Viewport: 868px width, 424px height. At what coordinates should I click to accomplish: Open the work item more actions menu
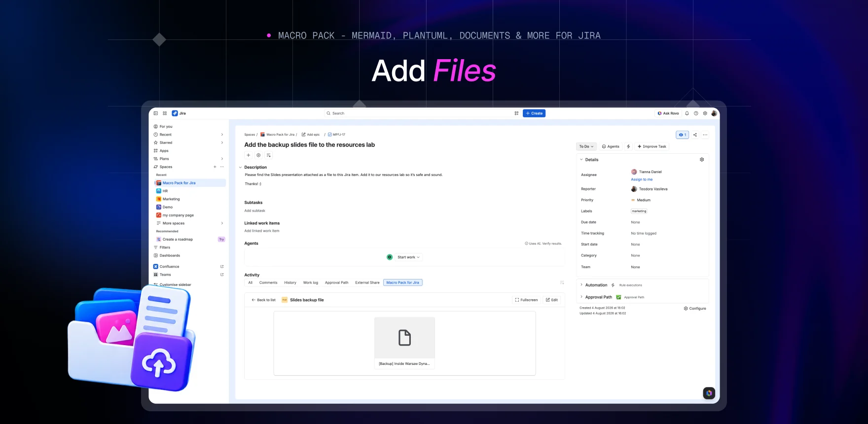[x=705, y=135]
